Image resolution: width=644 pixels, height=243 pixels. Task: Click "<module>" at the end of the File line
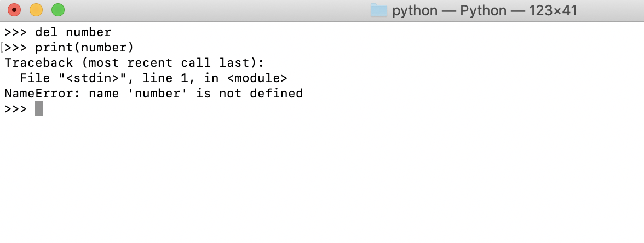point(257,78)
